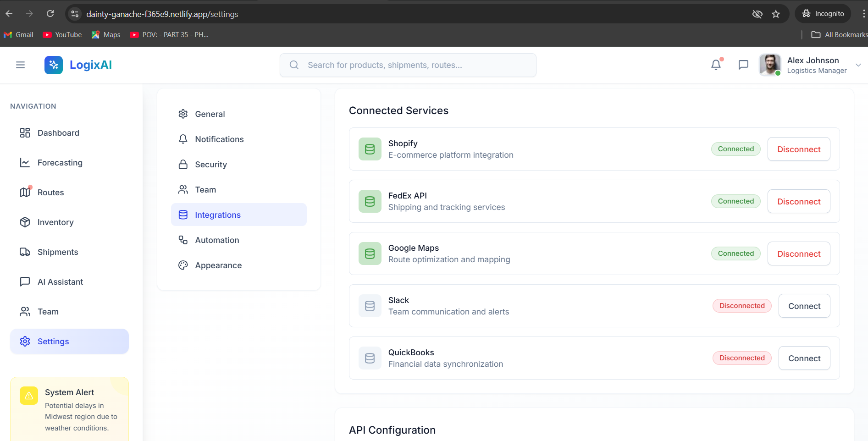Click the address bar URL
The width and height of the screenshot is (868, 441).
click(x=162, y=14)
